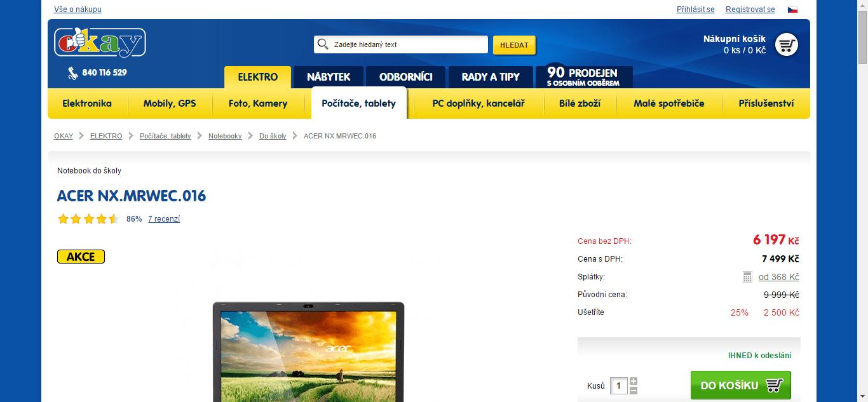This screenshot has width=868, height=402.
Task: Click the Přihlásit se link
Action: tap(696, 10)
